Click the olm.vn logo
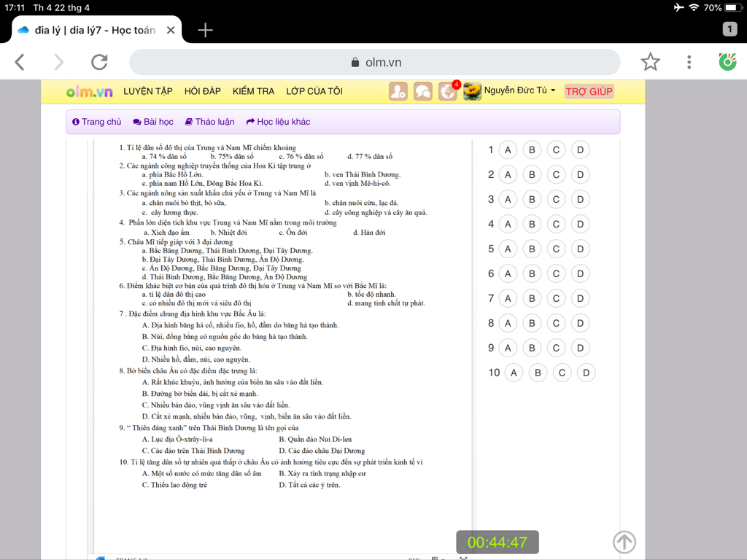The image size is (747, 560). pyautogui.click(x=90, y=91)
